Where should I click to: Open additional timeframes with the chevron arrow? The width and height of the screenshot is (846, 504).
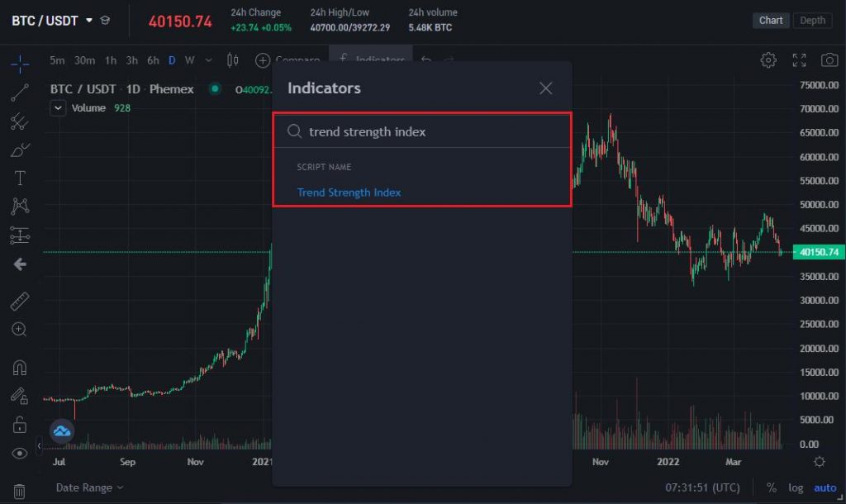[209, 60]
